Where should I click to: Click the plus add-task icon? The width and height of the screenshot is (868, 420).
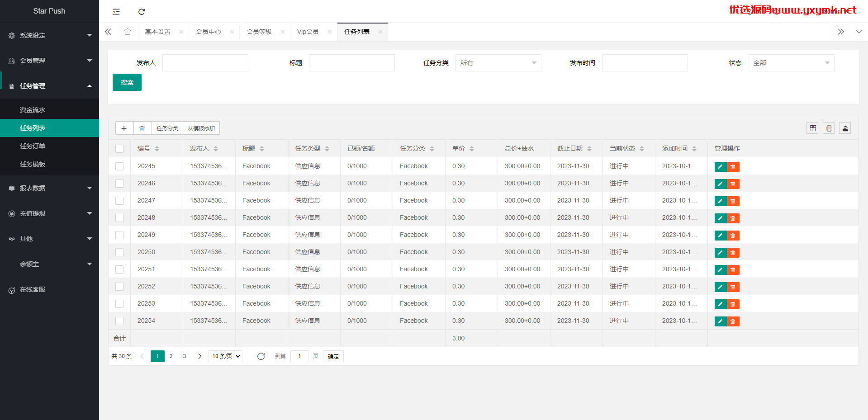click(x=124, y=128)
